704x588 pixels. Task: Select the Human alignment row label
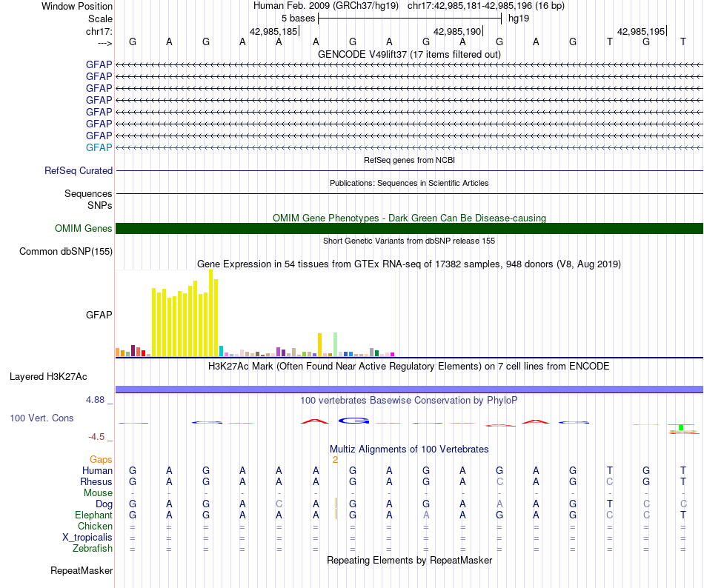97,470
